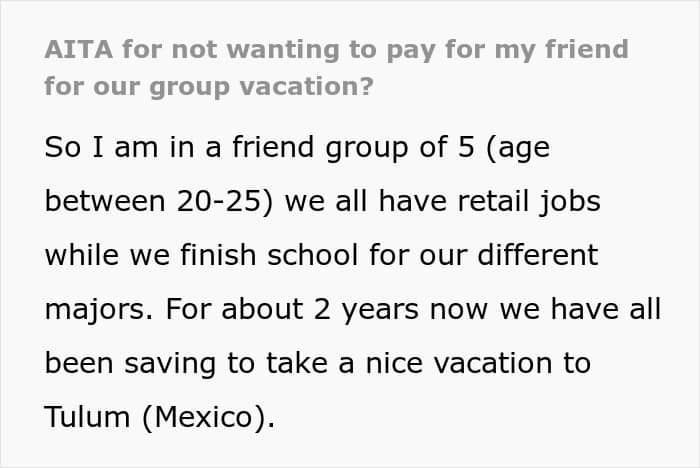
Task: Click the age range "20-25)" text
Action: tap(225, 201)
